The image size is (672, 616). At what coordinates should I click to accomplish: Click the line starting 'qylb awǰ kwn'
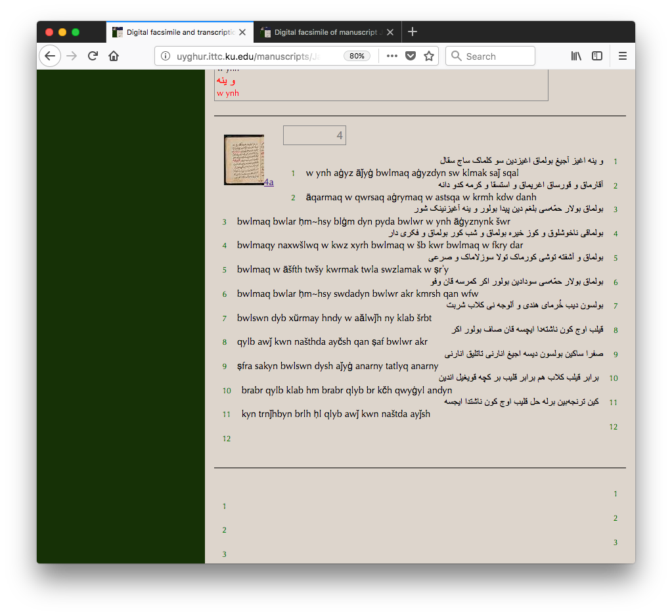tap(332, 342)
